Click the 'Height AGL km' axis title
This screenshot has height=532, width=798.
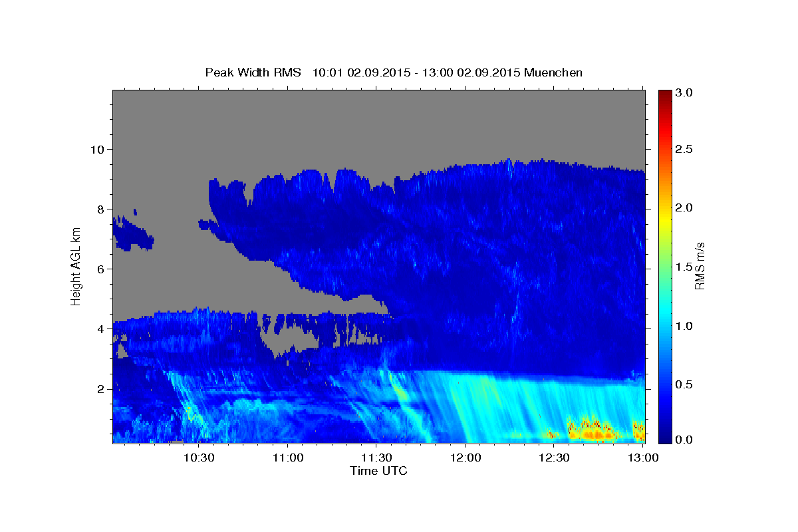click(76, 267)
